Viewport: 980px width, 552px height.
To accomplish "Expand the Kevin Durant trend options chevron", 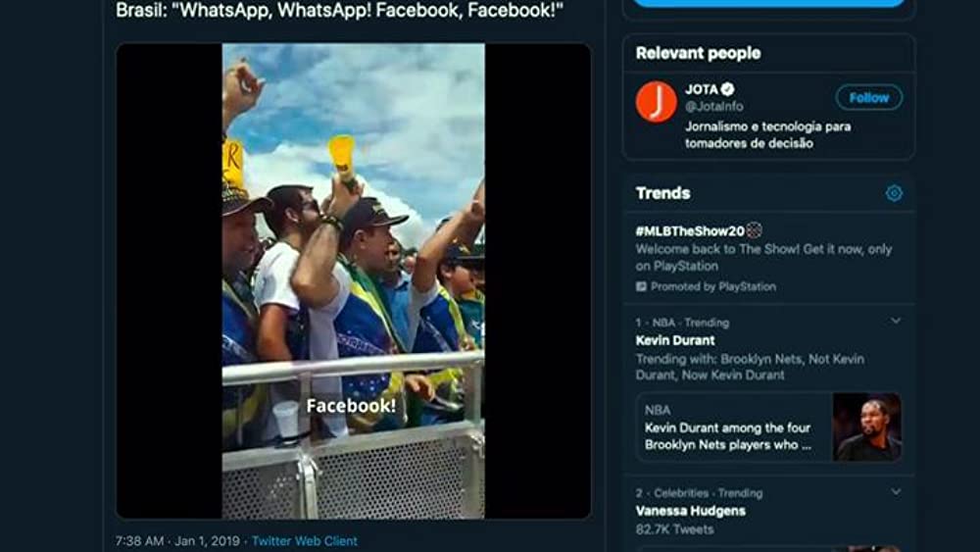I will point(896,321).
